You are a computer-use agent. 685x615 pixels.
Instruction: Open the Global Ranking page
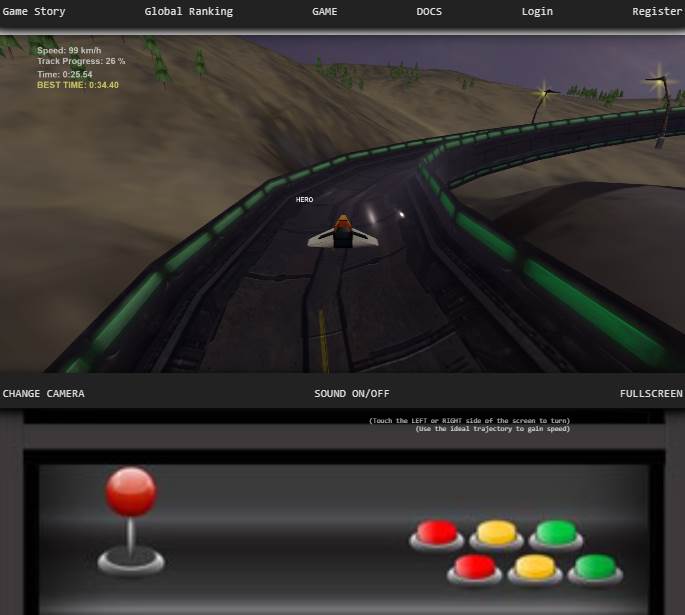click(x=189, y=12)
